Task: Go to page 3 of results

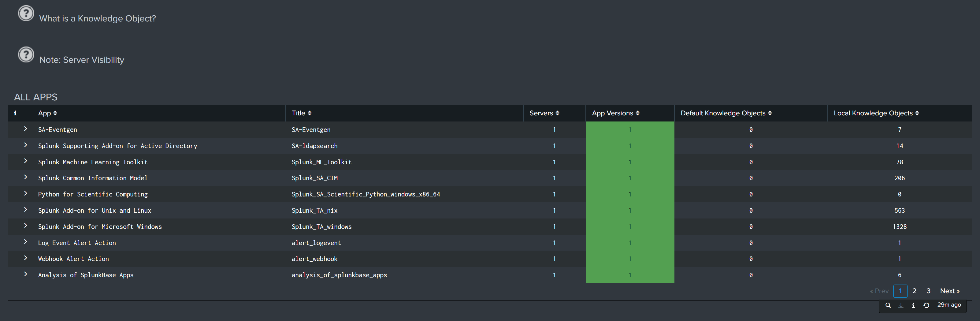Action: click(x=928, y=291)
